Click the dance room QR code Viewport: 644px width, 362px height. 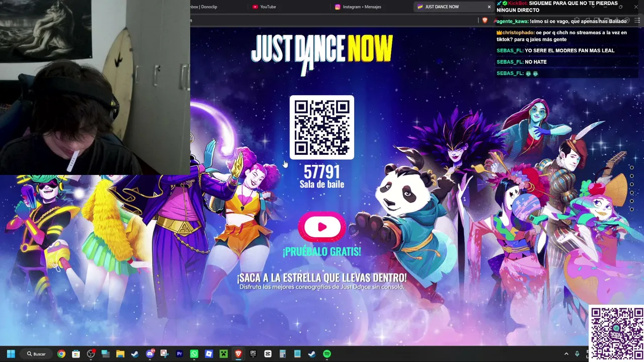(x=322, y=127)
